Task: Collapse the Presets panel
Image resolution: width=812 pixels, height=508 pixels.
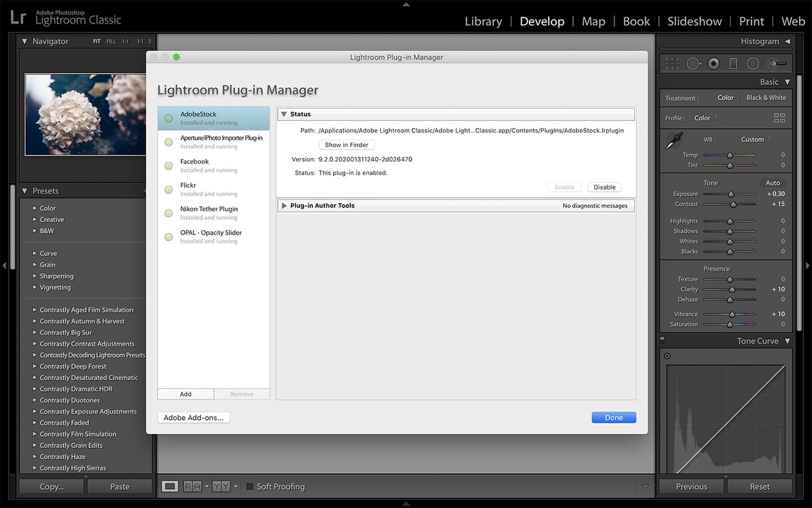Action: coord(24,191)
